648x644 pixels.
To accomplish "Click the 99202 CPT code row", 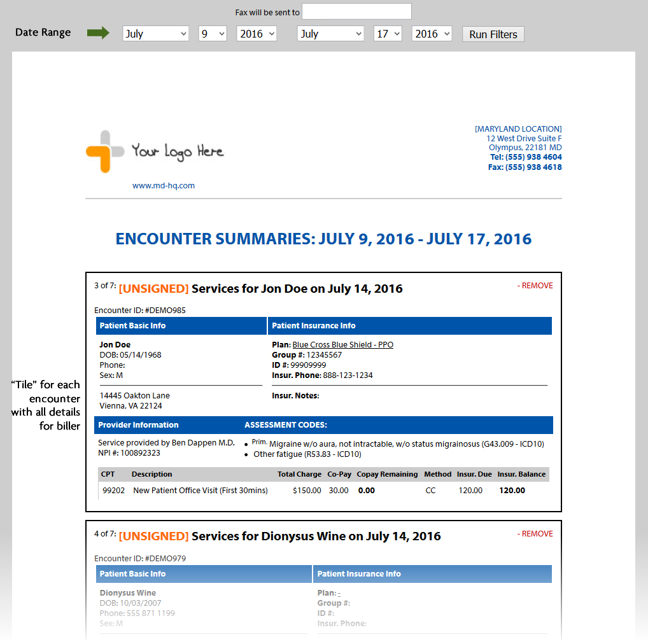I will coord(323,491).
